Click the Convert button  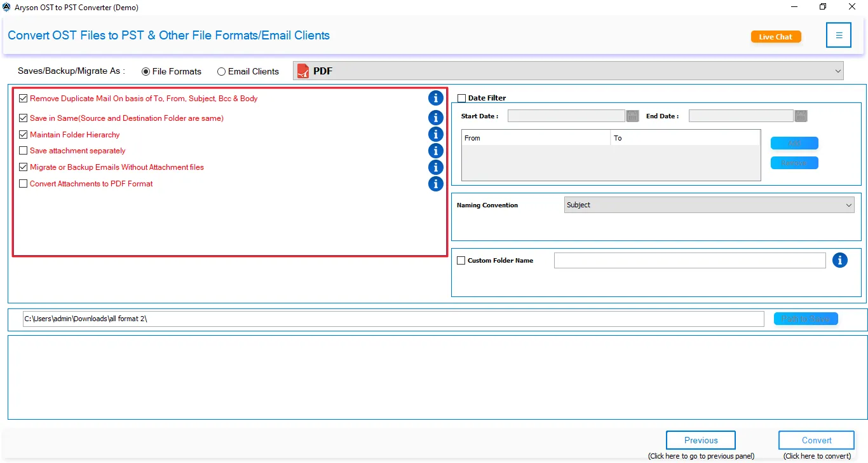pos(816,440)
